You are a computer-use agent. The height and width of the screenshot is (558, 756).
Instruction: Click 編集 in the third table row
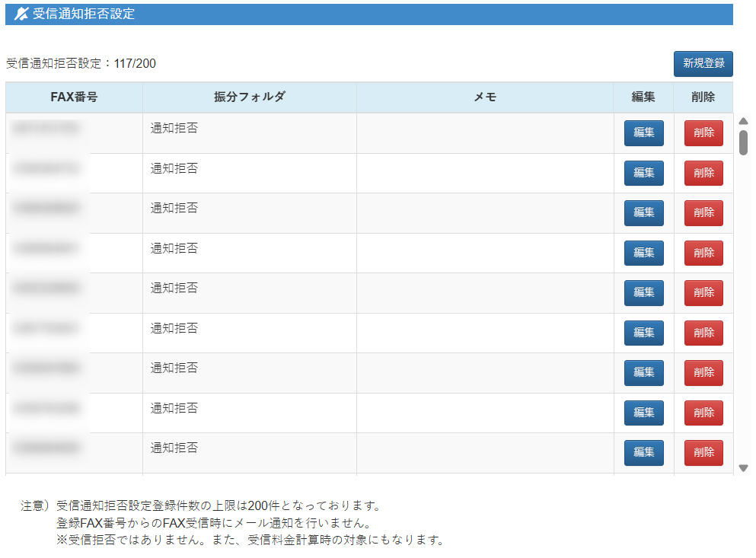click(x=643, y=212)
